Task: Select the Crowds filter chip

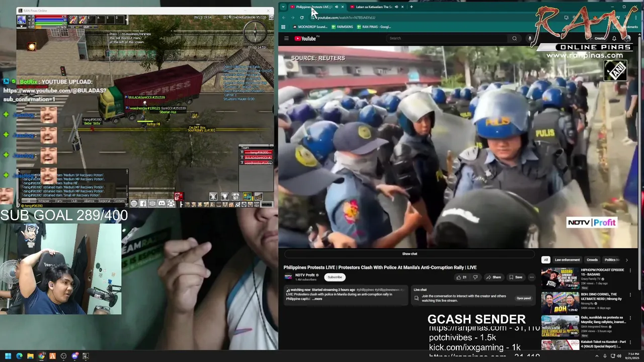Action: (592, 260)
